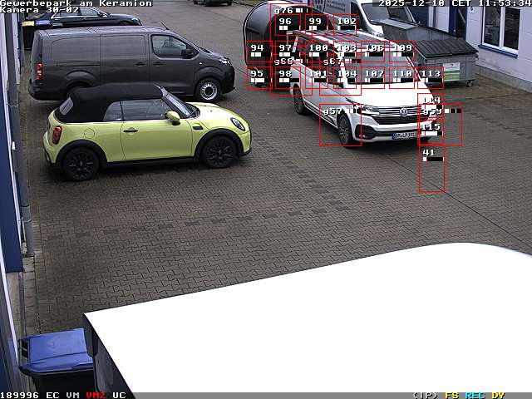Click the detection box labeled 94
This screenshot has height=399, width=532.
258,52
